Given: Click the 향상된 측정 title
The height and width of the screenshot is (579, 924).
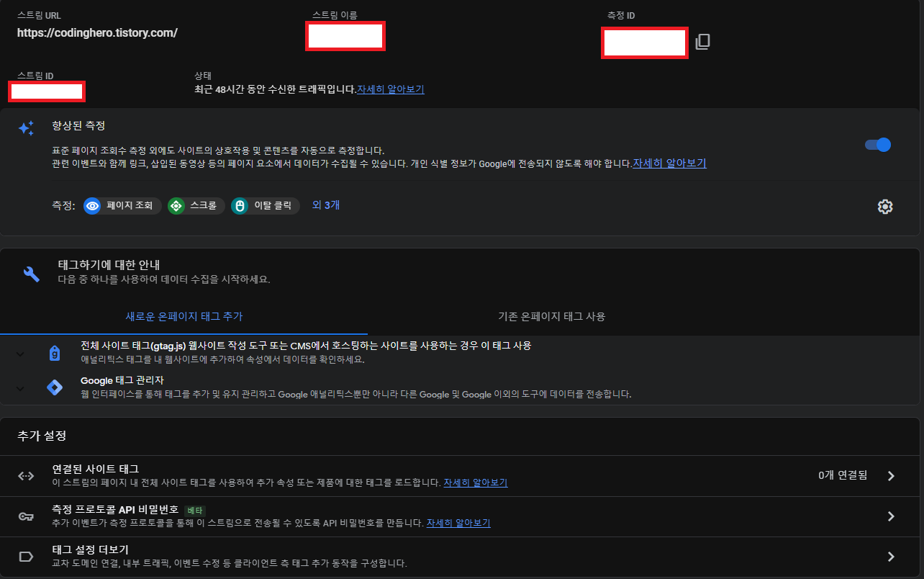Looking at the screenshot, I should pyautogui.click(x=78, y=125).
